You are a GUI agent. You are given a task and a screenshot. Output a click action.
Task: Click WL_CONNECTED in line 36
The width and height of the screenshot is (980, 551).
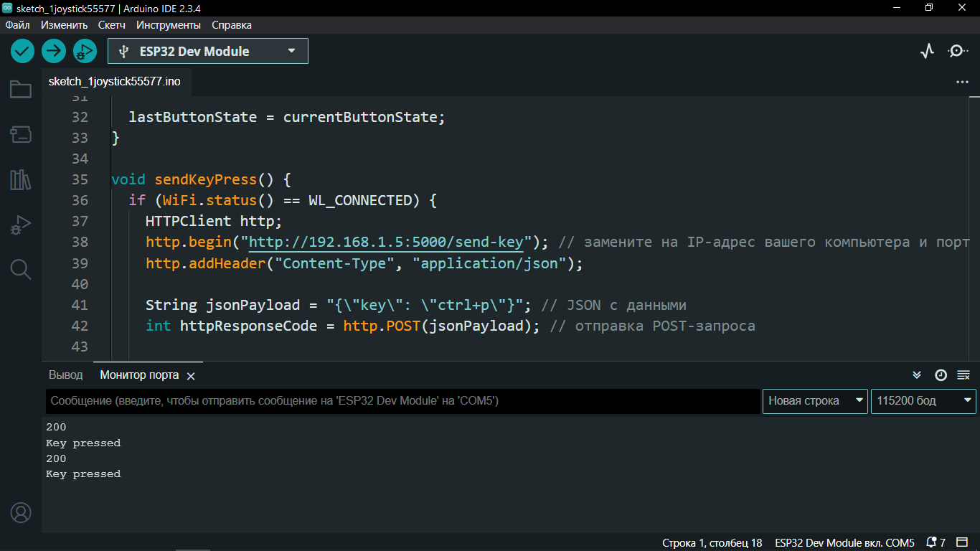pos(360,200)
